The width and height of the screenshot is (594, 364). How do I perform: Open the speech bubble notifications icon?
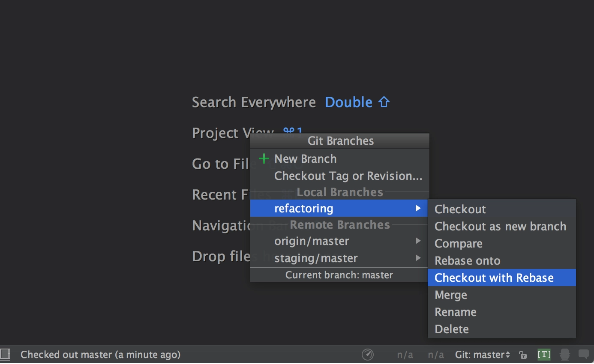(x=583, y=355)
